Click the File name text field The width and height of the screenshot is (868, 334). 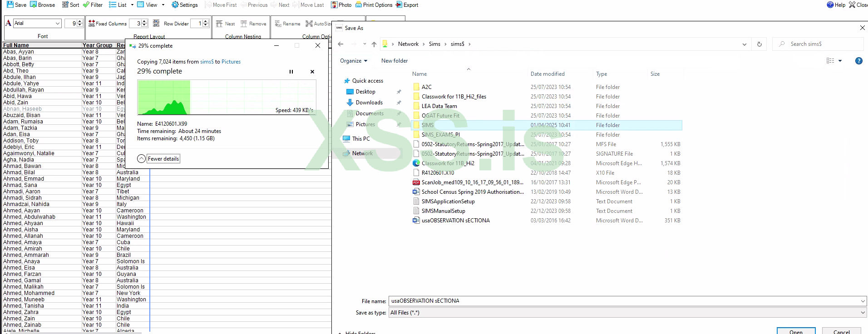pyautogui.click(x=624, y=301)
